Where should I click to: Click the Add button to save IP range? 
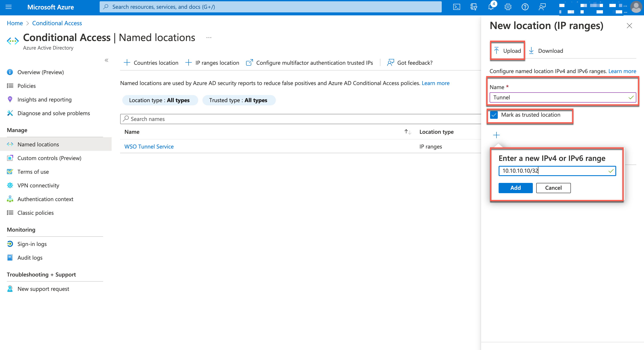[x=515, y=188]
